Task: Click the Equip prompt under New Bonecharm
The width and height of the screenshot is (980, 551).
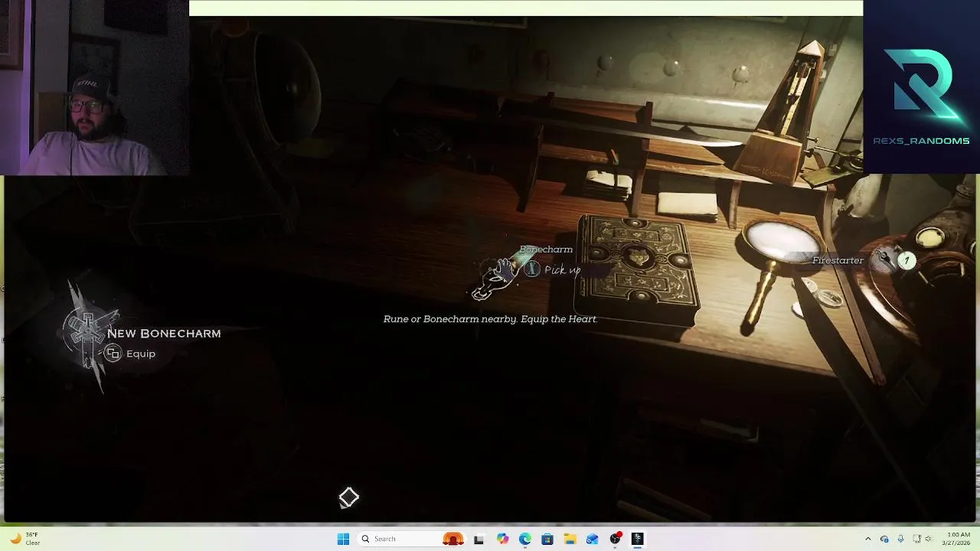Action: 130,354
